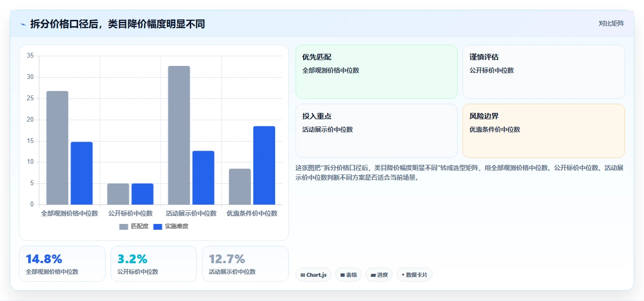Click the gray 匹配度 legend swatch
Image resolution: width=644 pixels, height=301 pixels.
tap(124, 226)
